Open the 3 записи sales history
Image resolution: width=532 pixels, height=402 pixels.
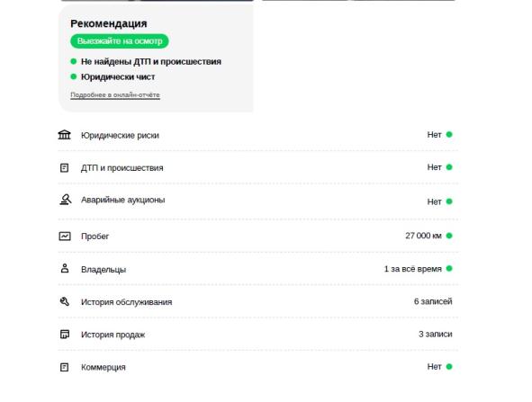tap(436, 335)
